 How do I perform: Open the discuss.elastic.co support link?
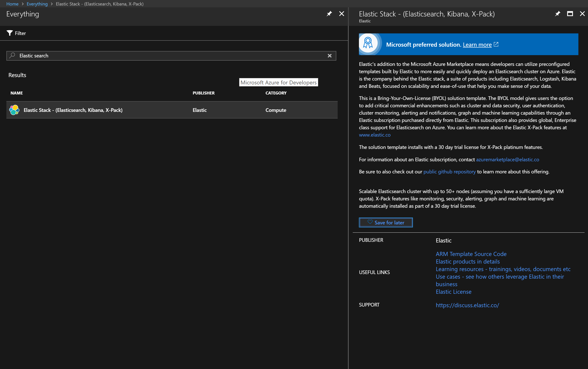(x=467, y=305)
